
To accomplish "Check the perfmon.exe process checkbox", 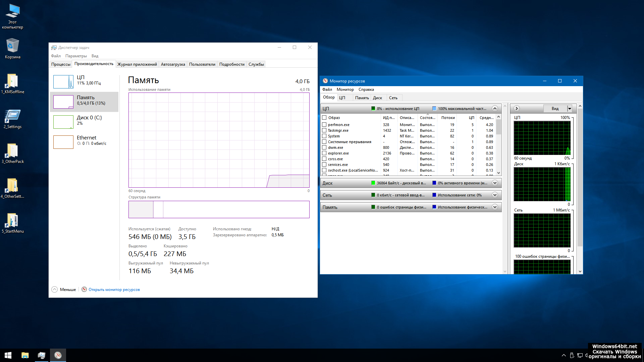I will tap(324, 125).
